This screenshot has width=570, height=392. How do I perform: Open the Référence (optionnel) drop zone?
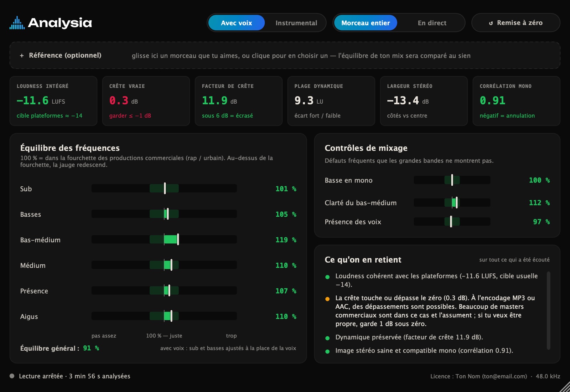(x=285, y=55)
